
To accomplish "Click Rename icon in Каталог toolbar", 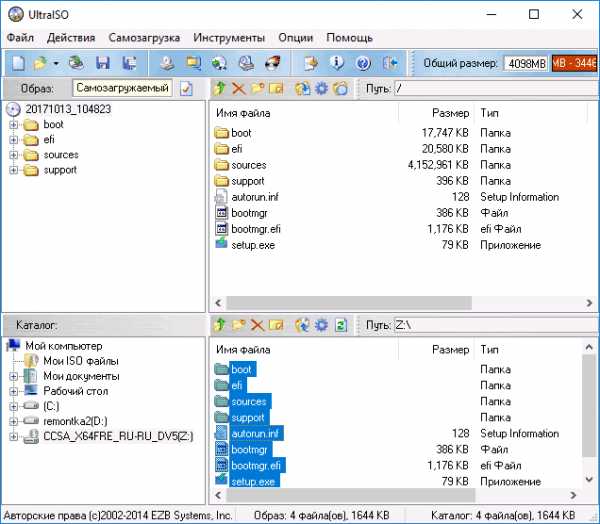I will pos(276,325).
